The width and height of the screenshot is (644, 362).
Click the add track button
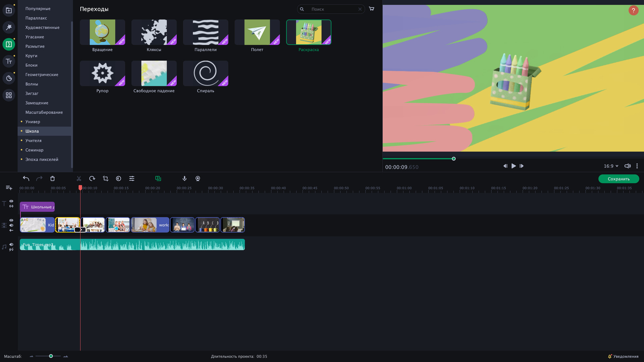(9, 188)
